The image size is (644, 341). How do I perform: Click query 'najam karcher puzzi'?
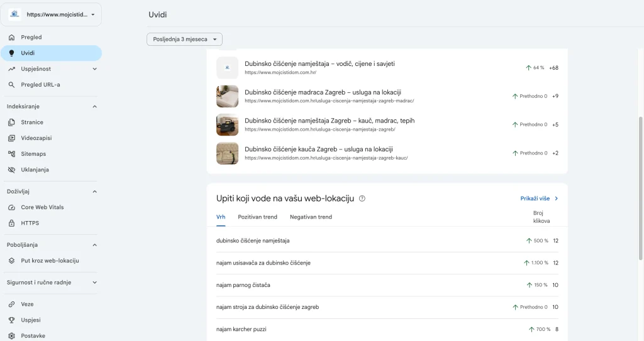(241, 329)
